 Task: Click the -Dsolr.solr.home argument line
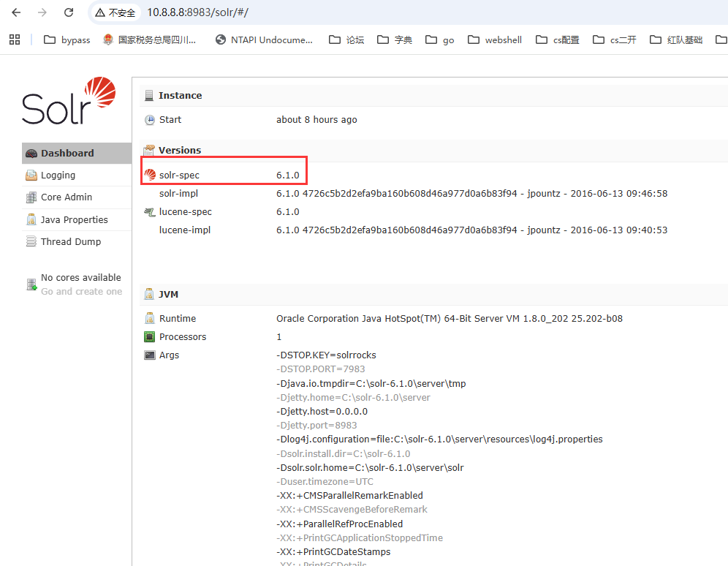pyautogui.click(x=370, y=467)
